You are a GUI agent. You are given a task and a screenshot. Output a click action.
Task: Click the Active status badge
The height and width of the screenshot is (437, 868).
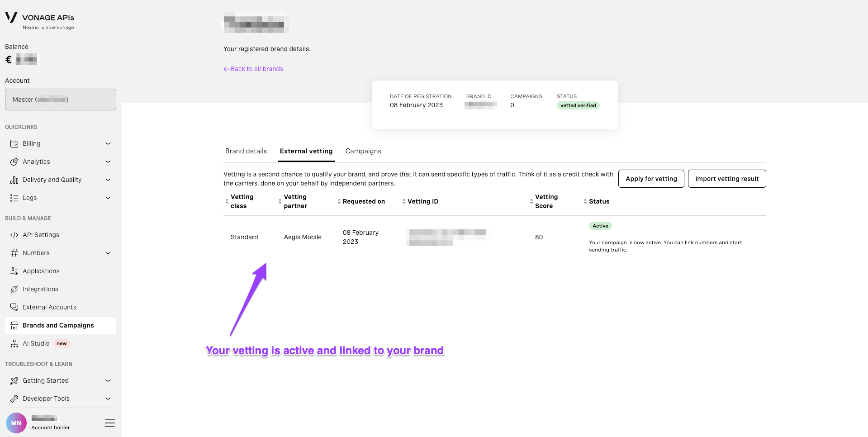coord(600,226)
